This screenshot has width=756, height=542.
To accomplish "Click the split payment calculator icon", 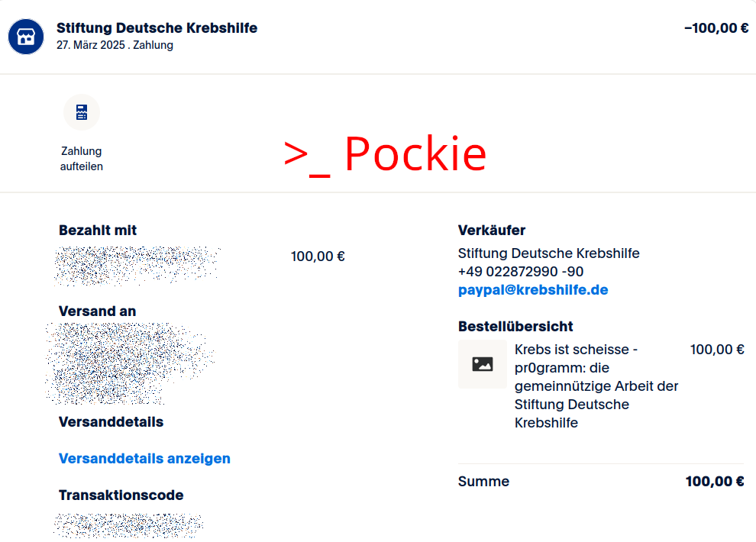I will click(x=82, y=113).
